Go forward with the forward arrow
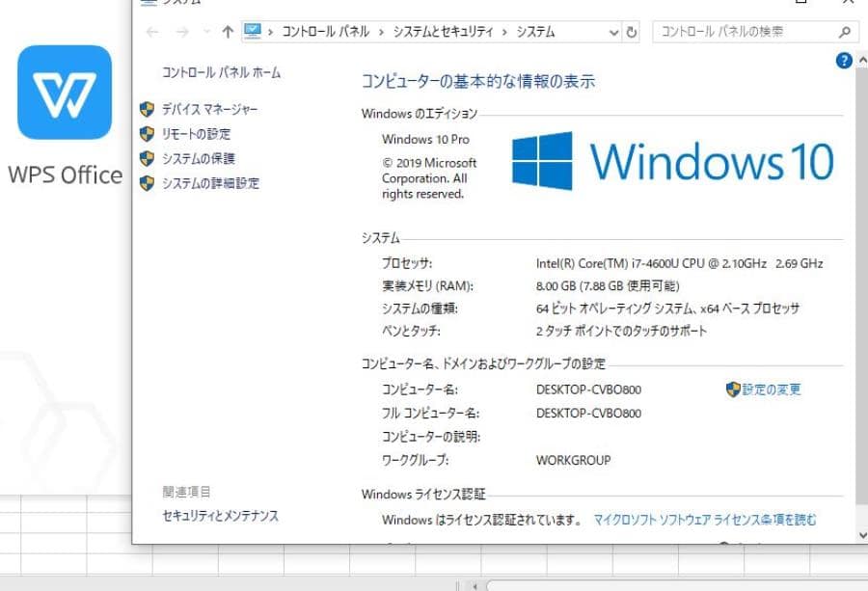 (x=182, y=32)
